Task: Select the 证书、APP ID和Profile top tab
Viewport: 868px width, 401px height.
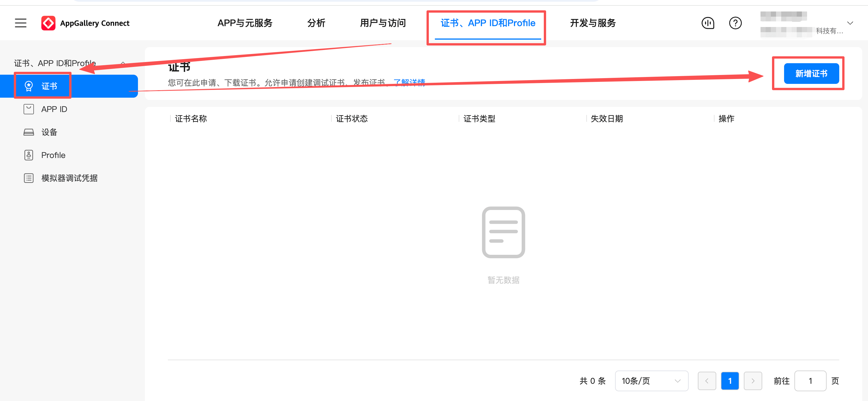Action: [487, 23]
